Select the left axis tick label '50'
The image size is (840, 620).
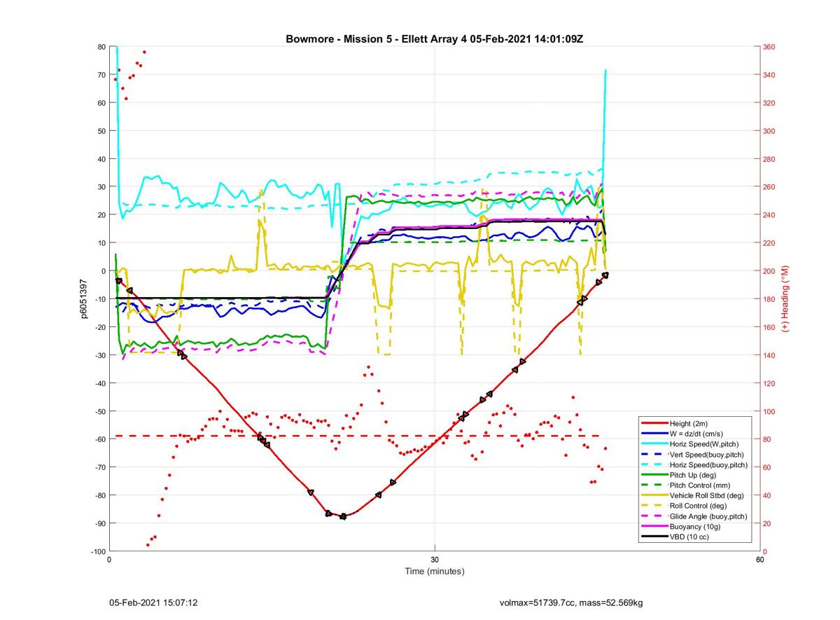pyautogui.click(x=101, y=131)
